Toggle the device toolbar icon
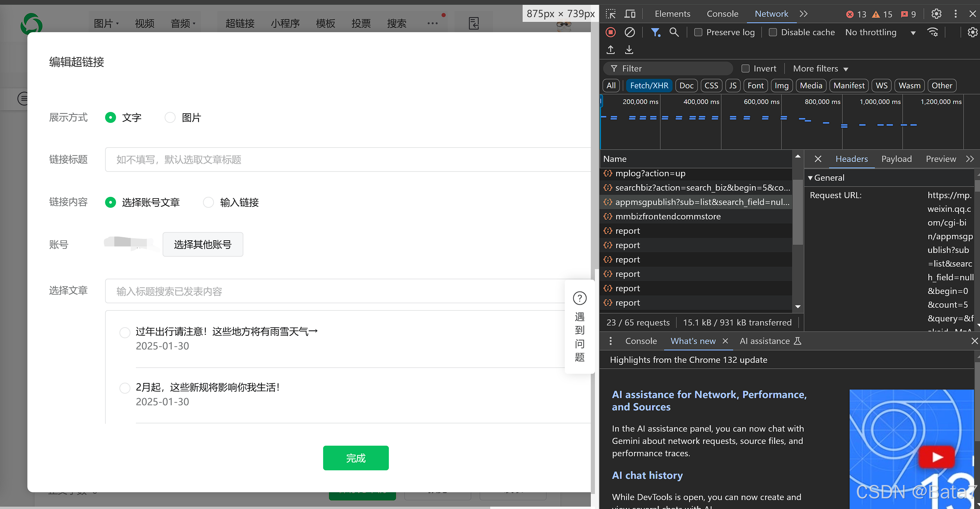The height and width of the screenshot is (509, 980). tap(630, 14)
